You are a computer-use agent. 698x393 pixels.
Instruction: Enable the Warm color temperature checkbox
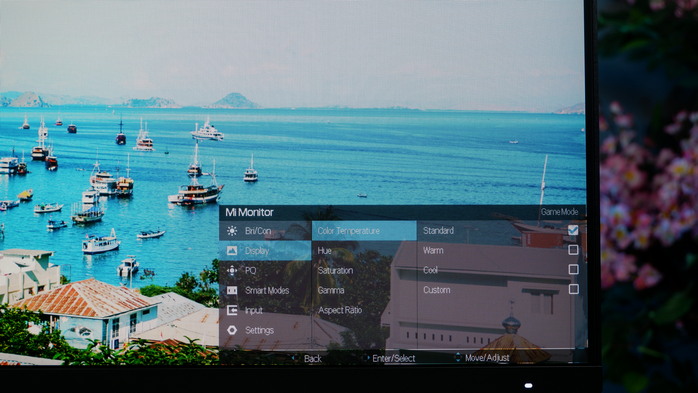573,250
